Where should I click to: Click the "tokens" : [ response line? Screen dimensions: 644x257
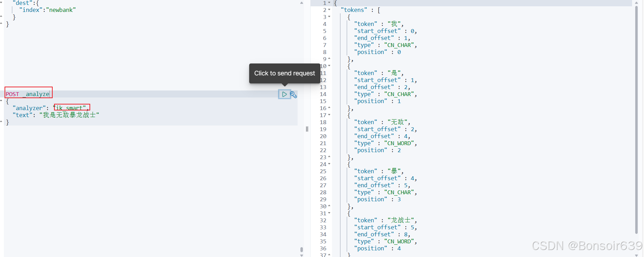click(x=360, y=10)
